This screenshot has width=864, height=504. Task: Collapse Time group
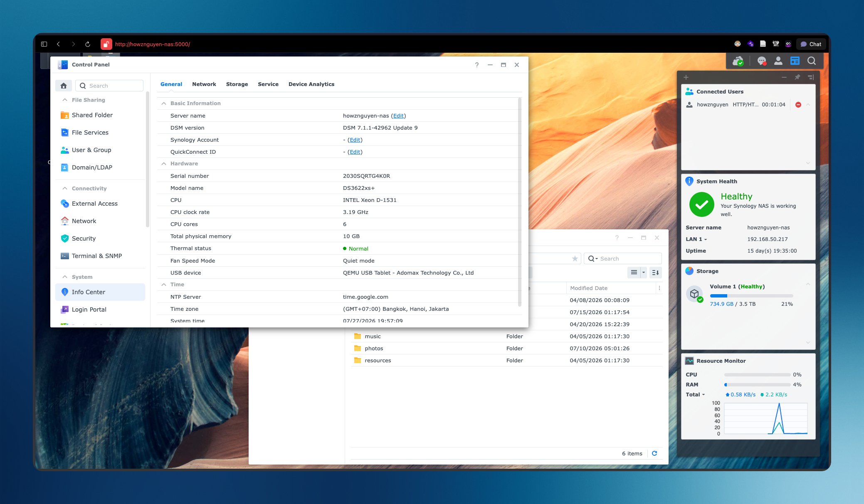pyautogui.click(x=164, y=285)
